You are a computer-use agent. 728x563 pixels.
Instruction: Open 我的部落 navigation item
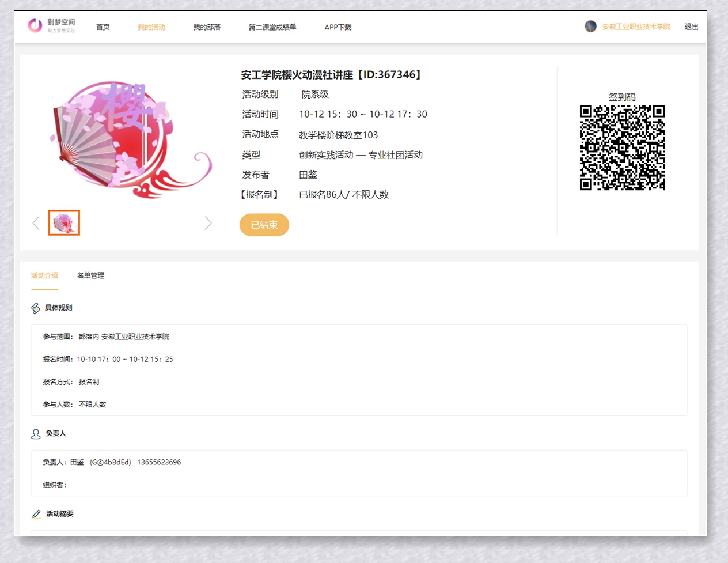pos(207,27)
